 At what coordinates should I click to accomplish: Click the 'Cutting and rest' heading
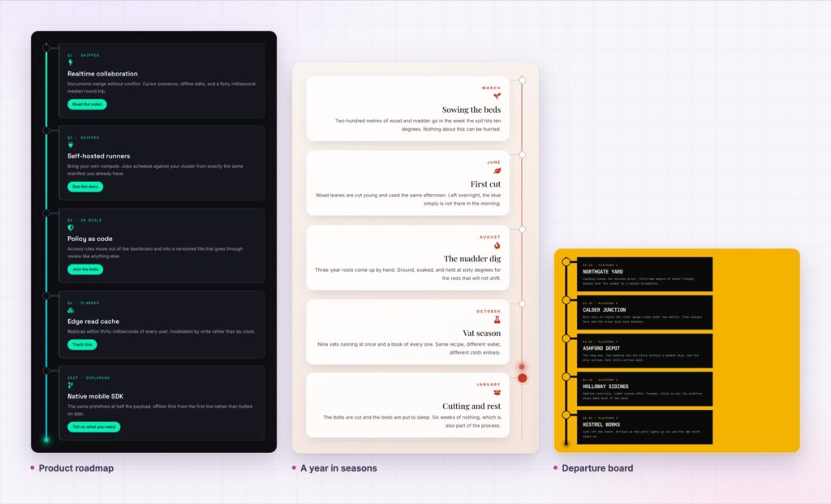pyautogui.click(x=471, y=406)
